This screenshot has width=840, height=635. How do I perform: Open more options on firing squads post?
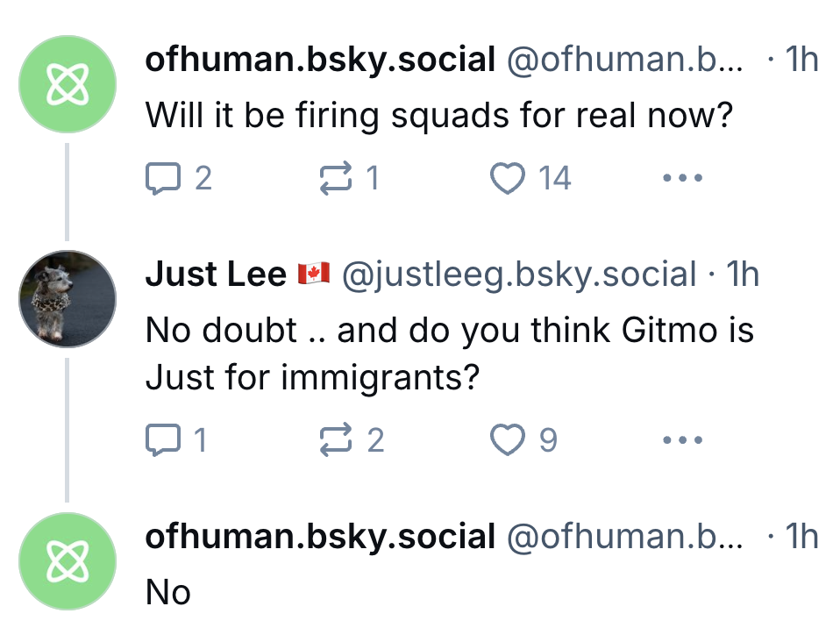pos(682,179)
